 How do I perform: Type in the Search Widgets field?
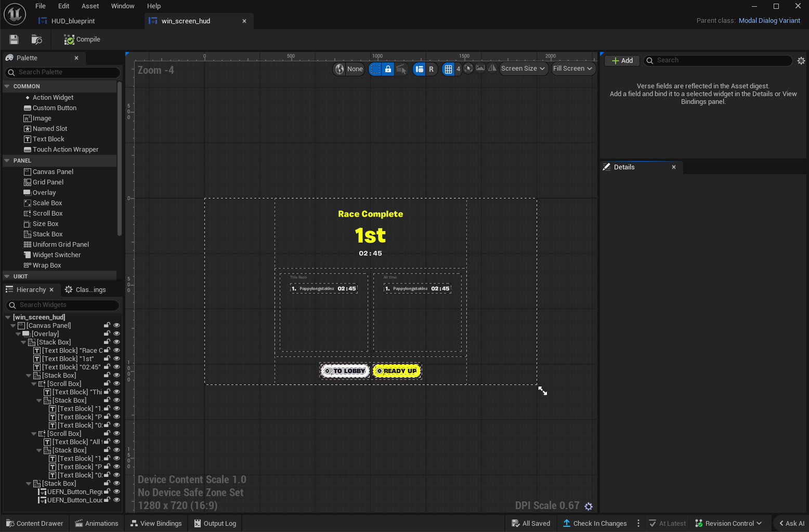[62, 305]
